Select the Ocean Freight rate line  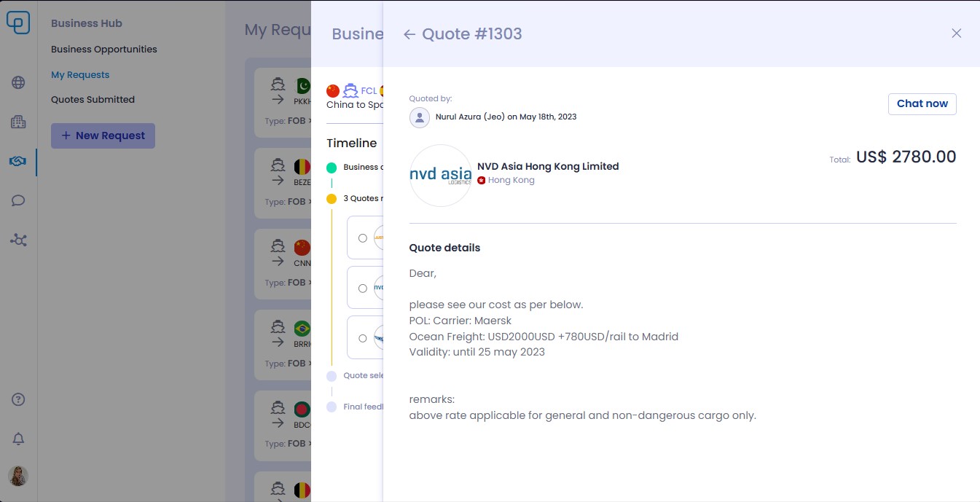pyautogui.click(x=544, y=337)
